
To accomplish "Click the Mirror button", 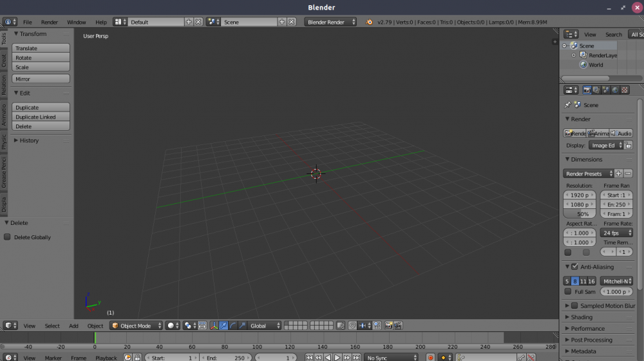I will pyautogui.click(x=41, y=79).
